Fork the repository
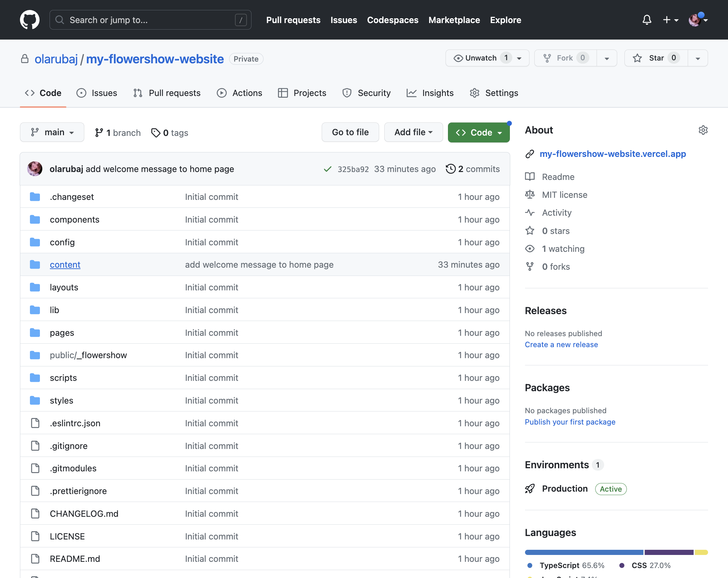The width and height of the screenshot is (728, 578). (566, 58)
